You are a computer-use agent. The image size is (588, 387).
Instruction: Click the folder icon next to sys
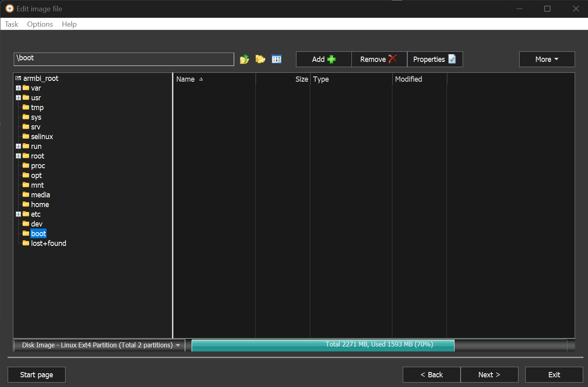26,117
